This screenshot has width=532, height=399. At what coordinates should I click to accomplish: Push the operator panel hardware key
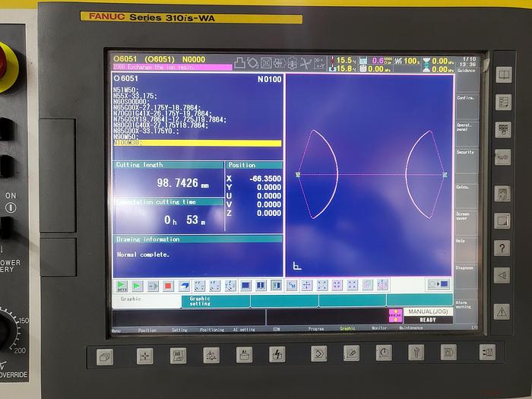(x=503, y=130)
